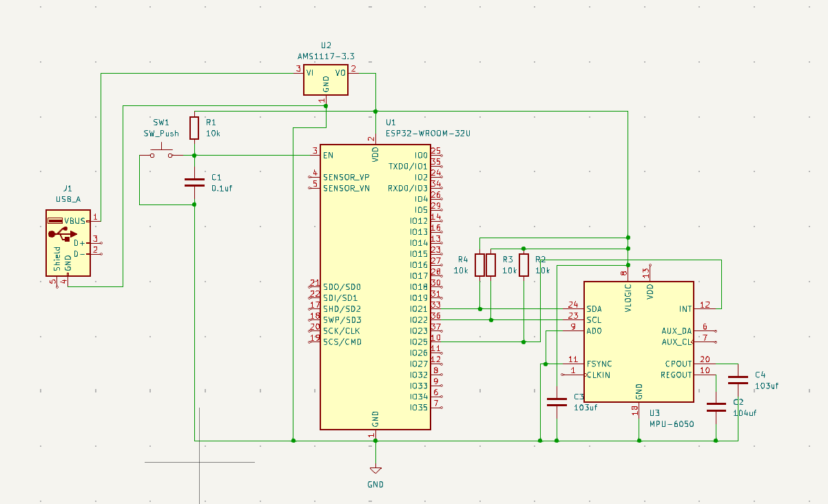Select capacitor symbol beside C1 label
Viewport: 828px width, 504px height.
[x=194, y=182]
